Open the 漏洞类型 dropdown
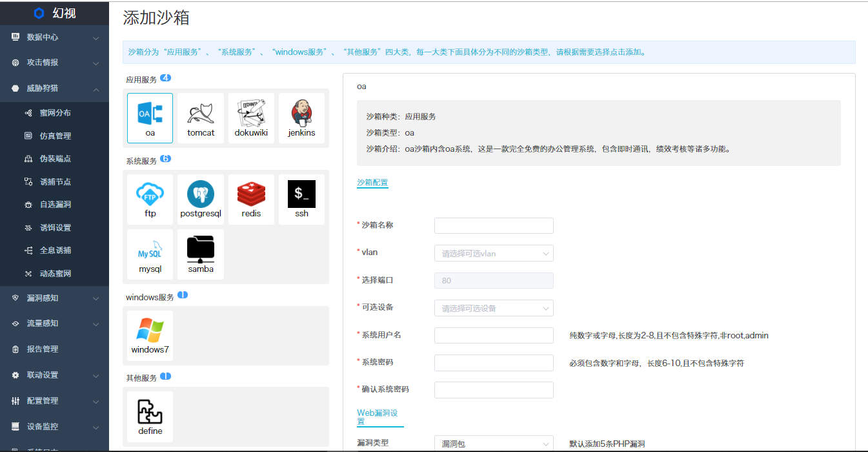 coord(494,444)
